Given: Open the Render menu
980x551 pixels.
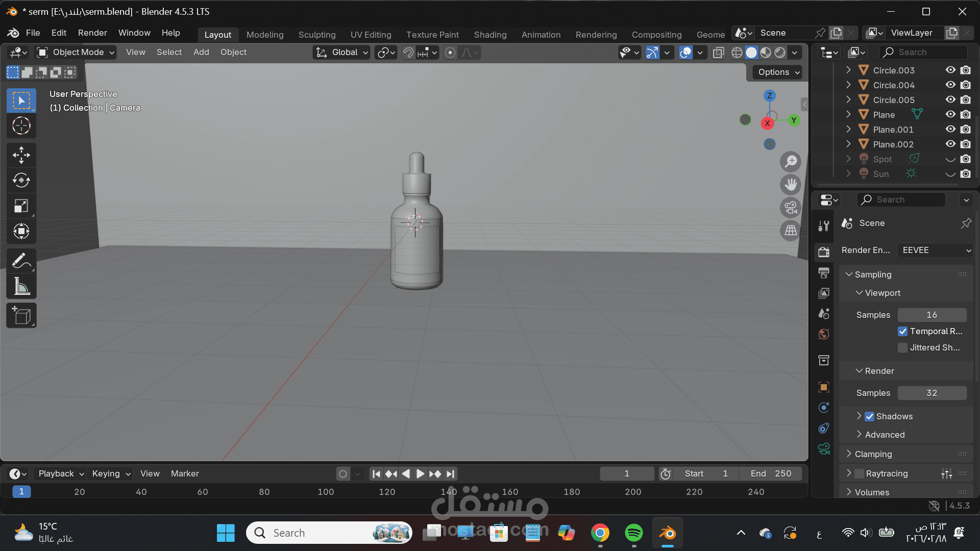Looking at the screenshot, I should pyautogui.click(x=92, y=33).
